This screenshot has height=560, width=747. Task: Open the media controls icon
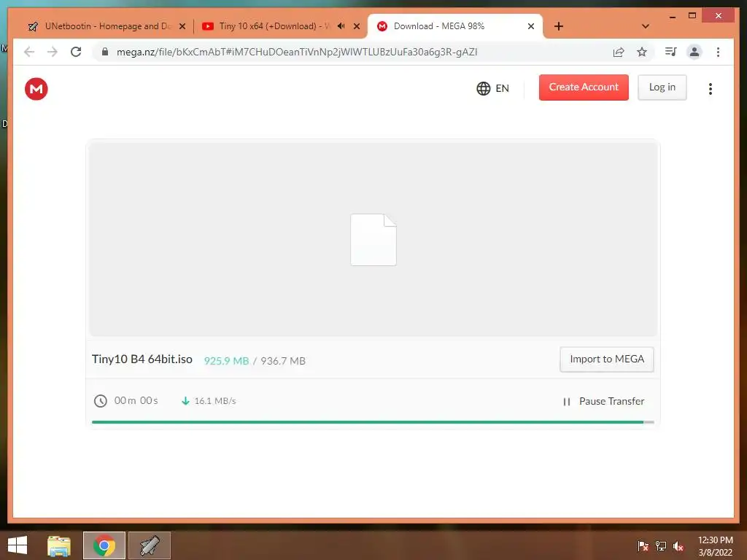tap(671, 52)
